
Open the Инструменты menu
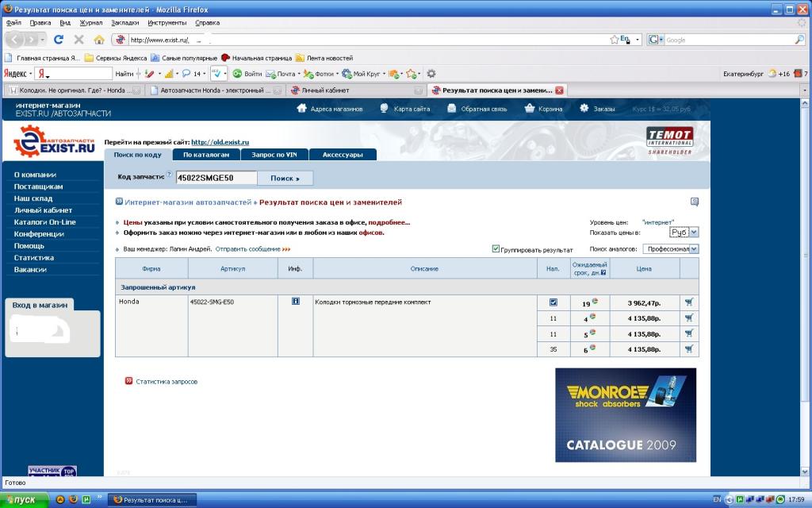pyautogui.click(x=167, y=23)
